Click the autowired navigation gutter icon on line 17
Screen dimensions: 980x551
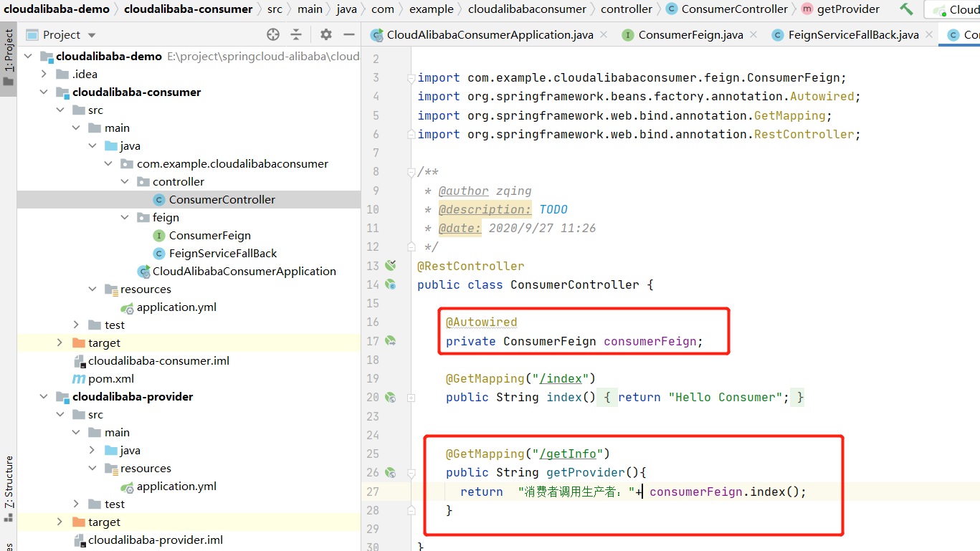pos(390,341)
